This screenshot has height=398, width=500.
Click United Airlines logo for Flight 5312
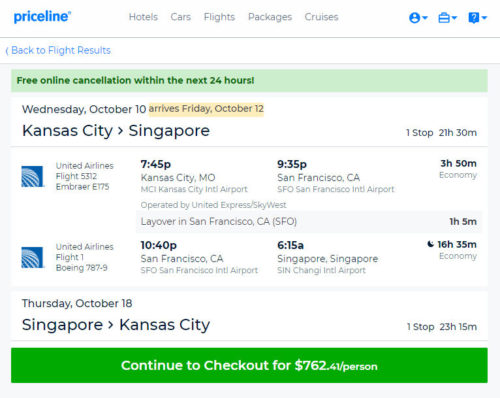(x=32, y=176)
